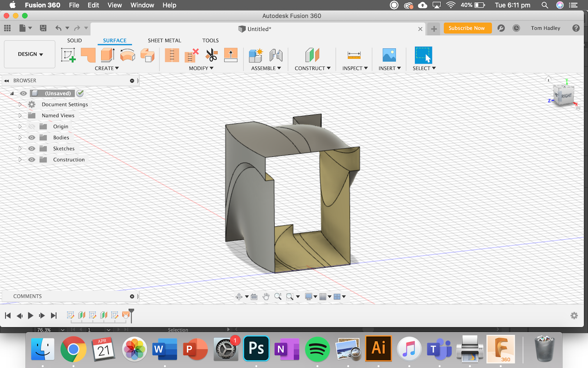Open the INSPECT dropdown menu

(x=355, y=68)
